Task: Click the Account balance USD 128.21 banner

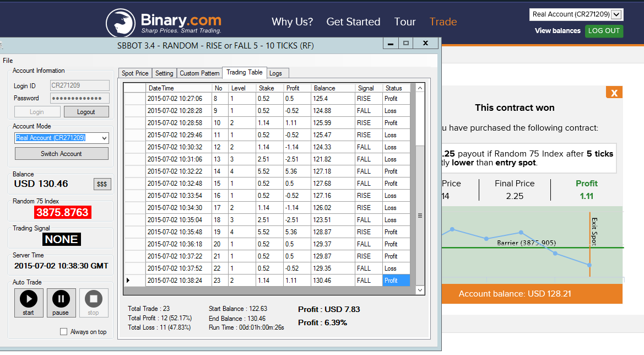Action: point(532,294)
